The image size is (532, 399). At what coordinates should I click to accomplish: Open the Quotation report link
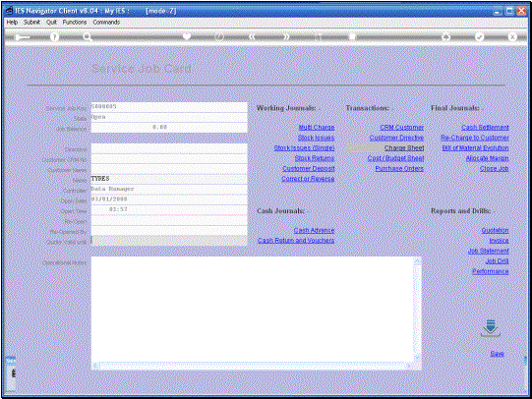(x=495, y=231)
